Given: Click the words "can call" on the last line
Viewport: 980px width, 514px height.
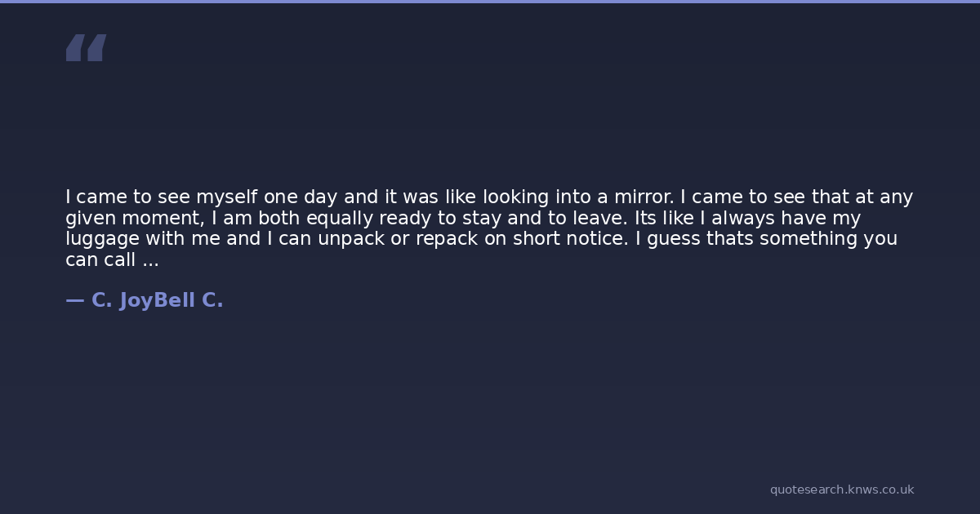Looking at the screenshot, I should [100, 260].
